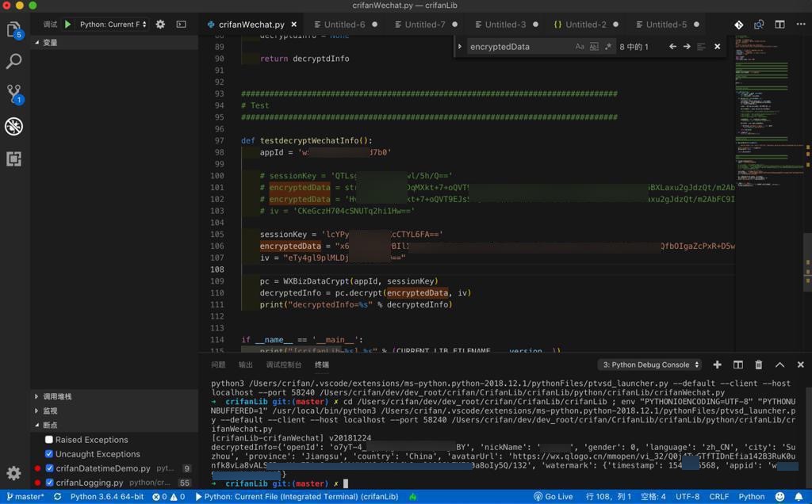Split the editor to the right
The width and height of the screenshot is (812, 504).
779,25
